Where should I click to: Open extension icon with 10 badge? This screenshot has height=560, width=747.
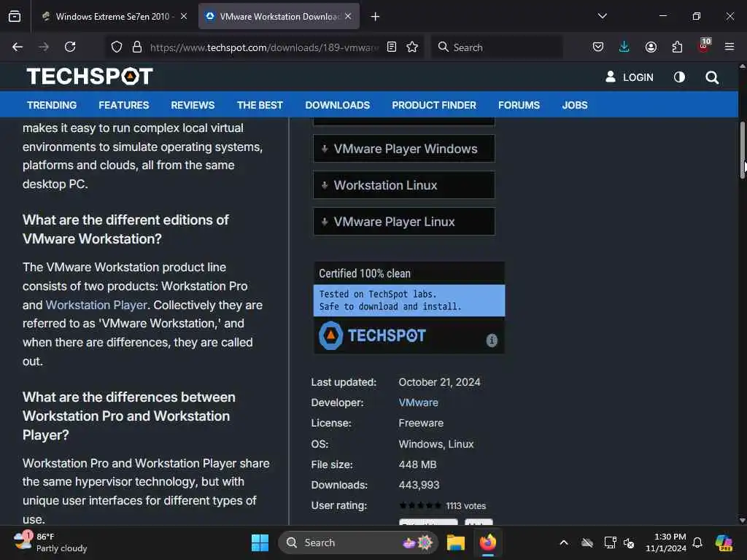[x=704, y=46]
